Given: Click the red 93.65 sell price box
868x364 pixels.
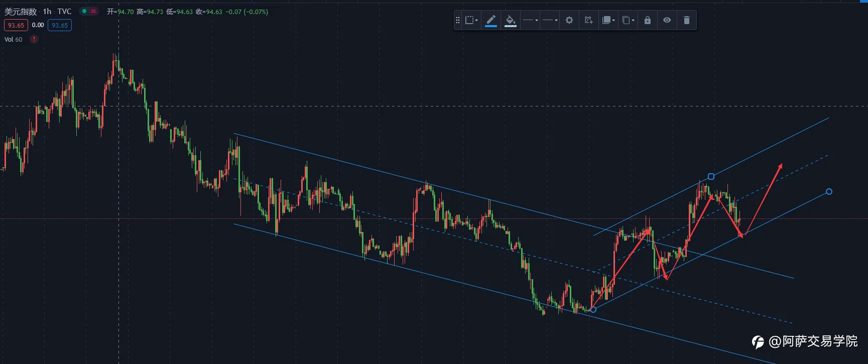Looking at the screenshot, I should pos(16,25).
